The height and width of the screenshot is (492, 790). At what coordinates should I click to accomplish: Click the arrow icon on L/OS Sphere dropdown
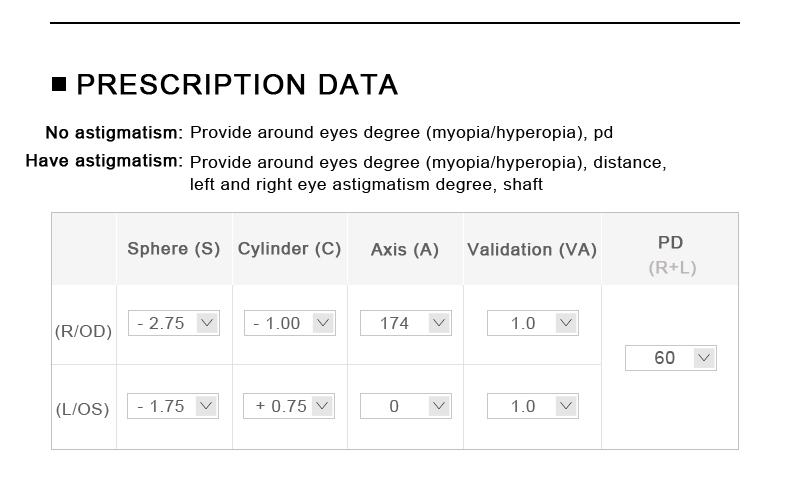coord(206,406)
